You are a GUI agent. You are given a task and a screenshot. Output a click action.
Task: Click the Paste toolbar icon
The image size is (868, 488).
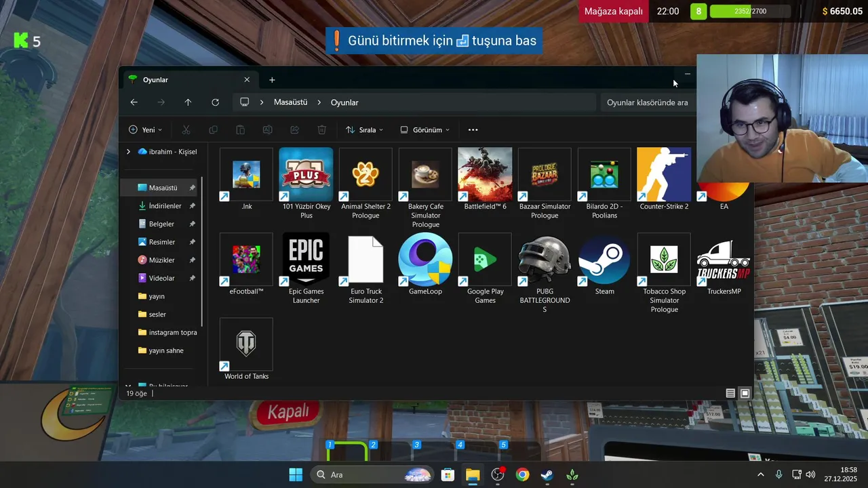(240, 129)
